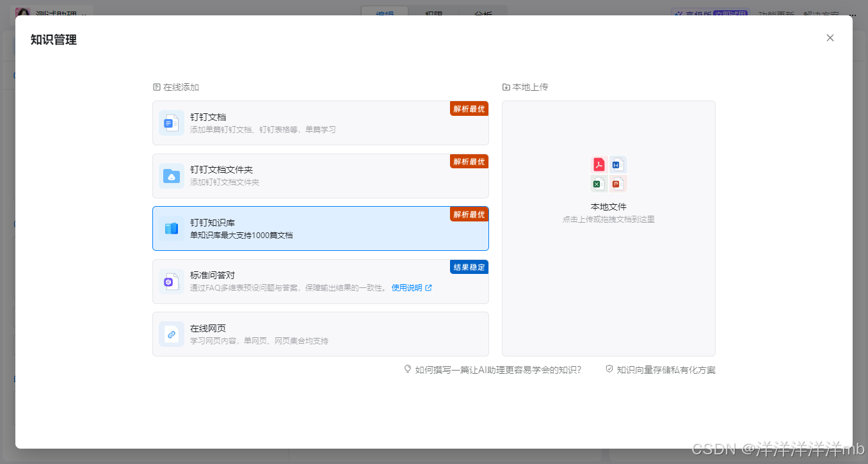Click the external-link icon beside 使用说明
This screenshot has height=464, width=868.
(x=429, y=288)
